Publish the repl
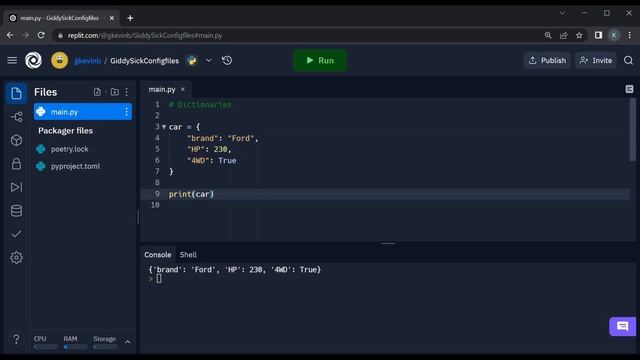640x360 pixels. point(547,60)
